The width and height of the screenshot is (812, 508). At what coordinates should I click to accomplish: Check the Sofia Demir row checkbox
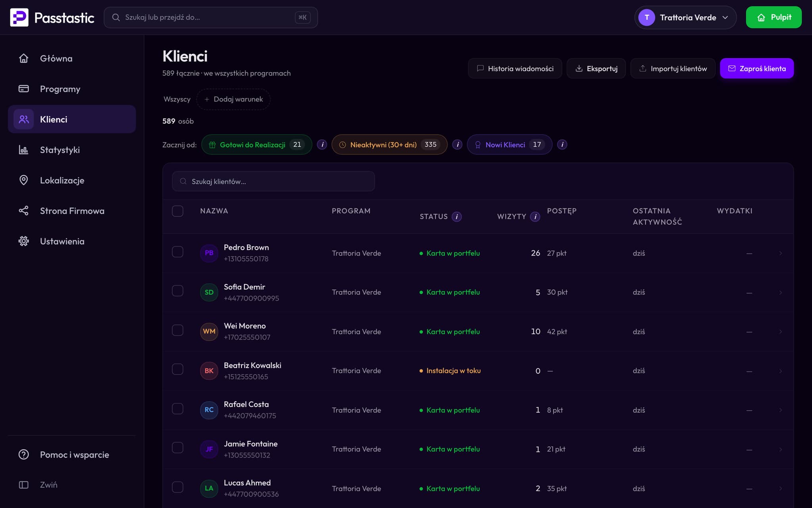[178, 291]
